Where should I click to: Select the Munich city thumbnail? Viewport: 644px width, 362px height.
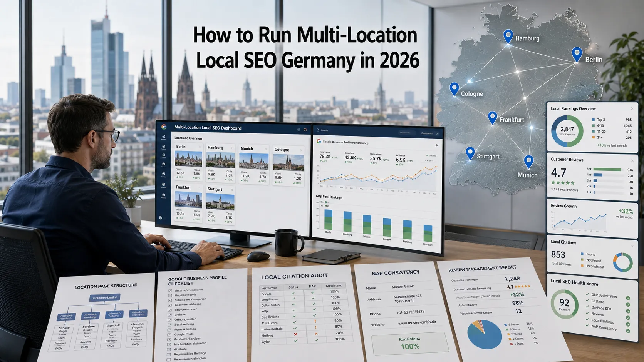click(x=254, y=162)
